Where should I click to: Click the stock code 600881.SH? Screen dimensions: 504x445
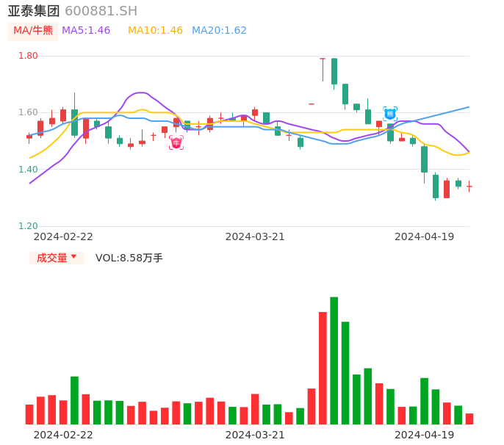coord(101,11)
